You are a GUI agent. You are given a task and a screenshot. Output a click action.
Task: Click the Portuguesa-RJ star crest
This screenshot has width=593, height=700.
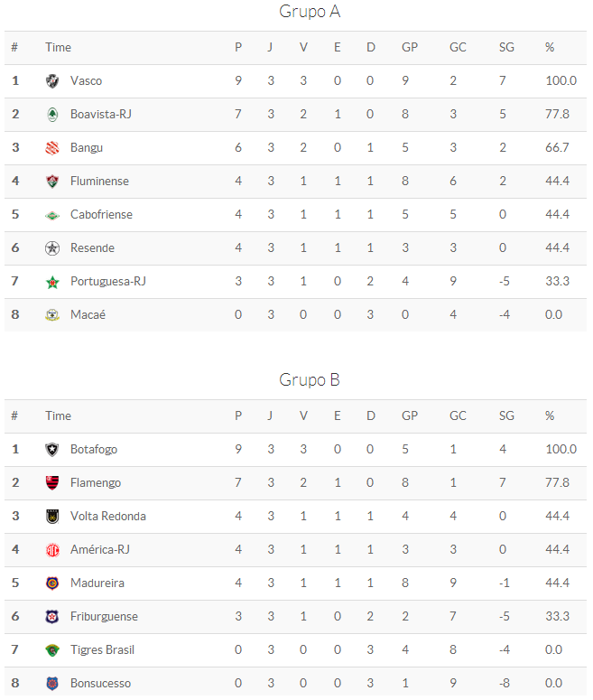52,282
